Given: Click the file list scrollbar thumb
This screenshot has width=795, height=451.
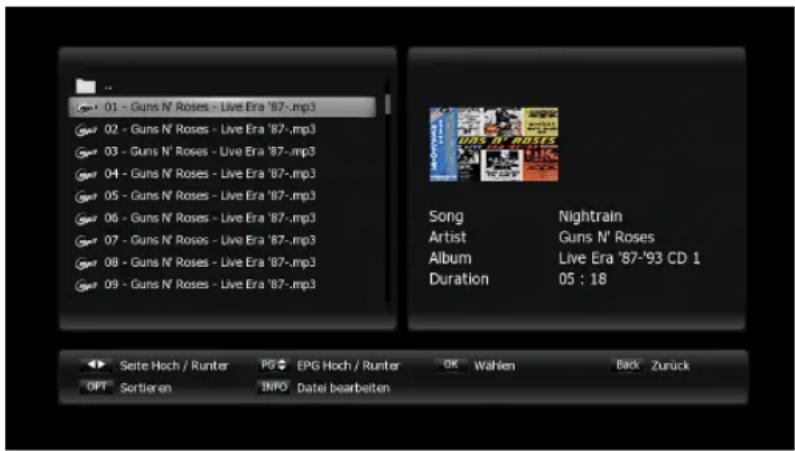Looking at the screenshot, I should tap(387, 104).
